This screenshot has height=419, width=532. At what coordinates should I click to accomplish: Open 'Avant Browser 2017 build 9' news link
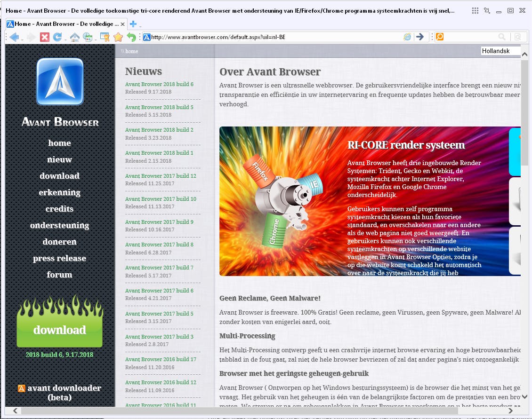click(159, 222)
